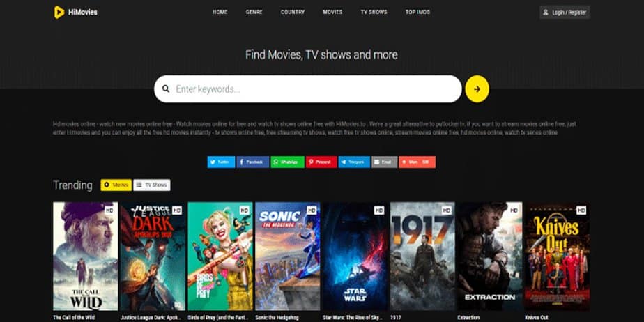The height and width of the screenshot is (322, 644).
Task: Open the Extraction movie poster
Action: pos(490,256)
